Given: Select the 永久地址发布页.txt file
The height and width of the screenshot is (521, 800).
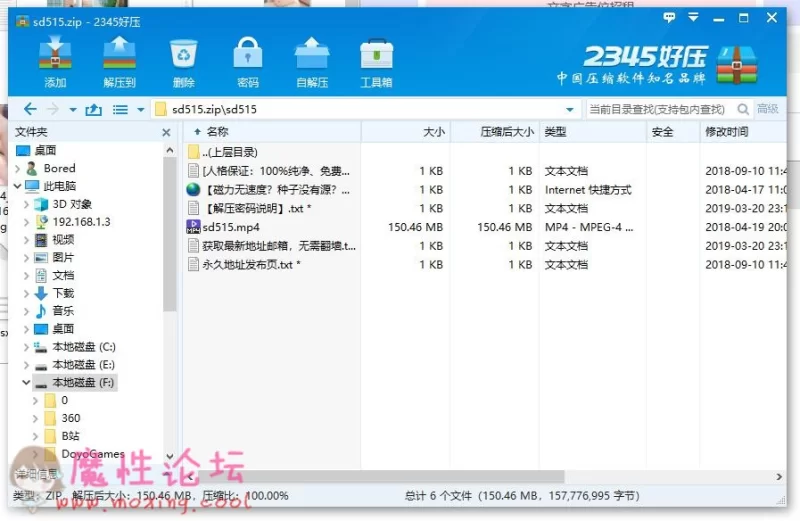Looking at the screenshot, I should [x=485, y=264].
